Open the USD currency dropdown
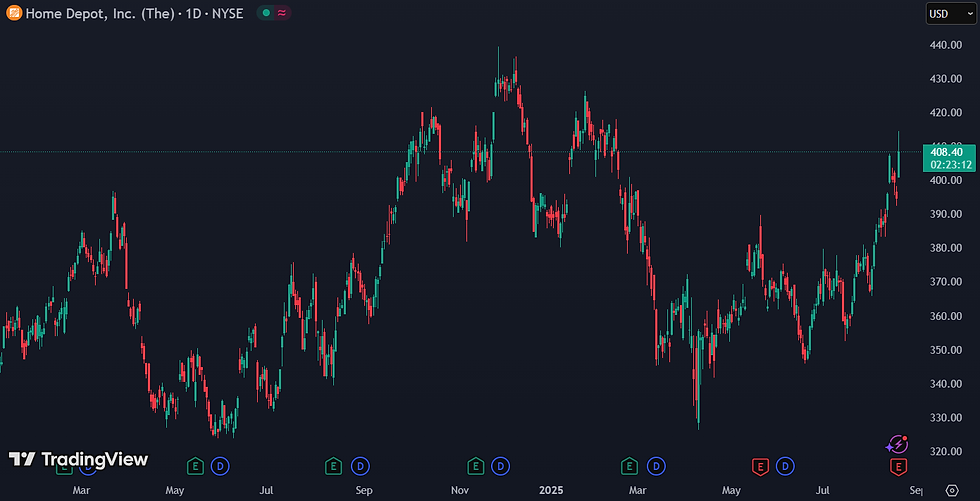This screenshot has height=501, width=980. pos(950,12)
